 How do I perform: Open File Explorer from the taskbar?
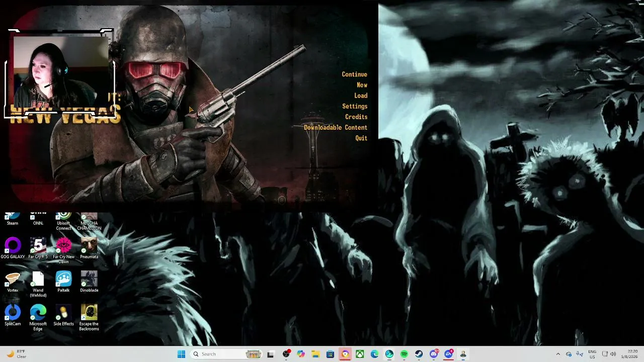click(315, 354)
